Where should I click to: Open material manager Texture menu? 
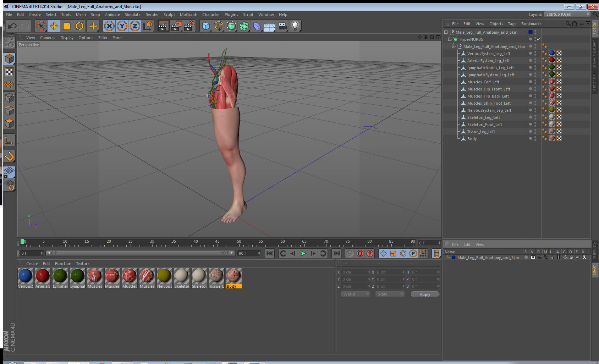point(83,264)
